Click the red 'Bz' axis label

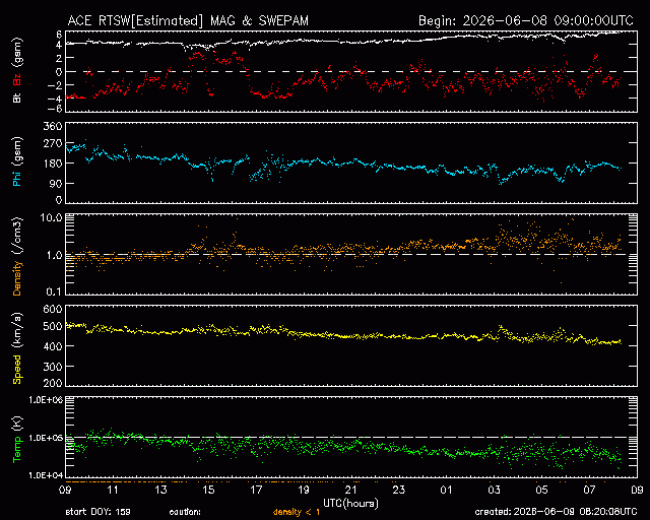click(17, 80)
